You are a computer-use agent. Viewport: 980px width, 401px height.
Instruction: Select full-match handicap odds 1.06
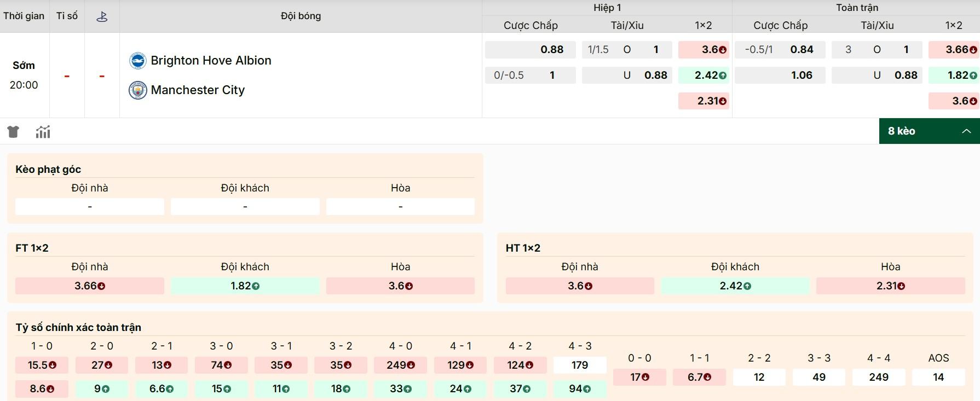[780, 75]
